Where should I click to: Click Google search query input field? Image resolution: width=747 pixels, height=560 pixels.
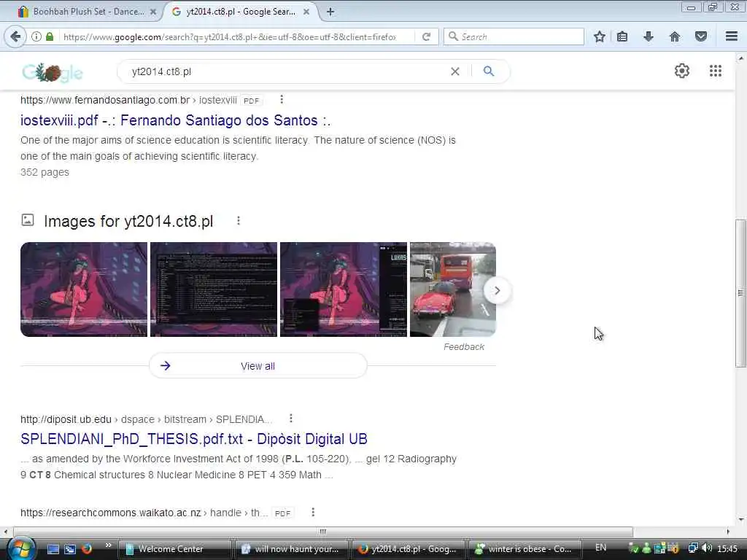coord(286,71)
